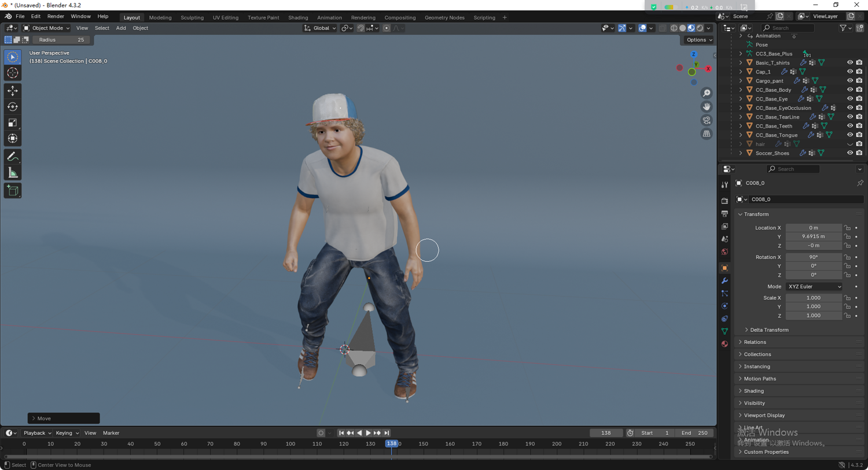The height and width of the screenshot is (470, 868).
Task: Toggle camera view in viewport
Action: coord(707,120)
